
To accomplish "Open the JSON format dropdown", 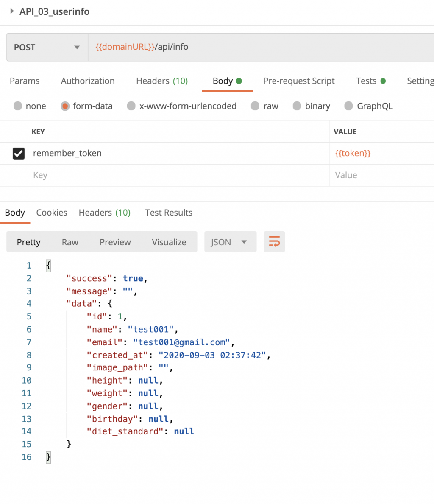I will point(230,242).
